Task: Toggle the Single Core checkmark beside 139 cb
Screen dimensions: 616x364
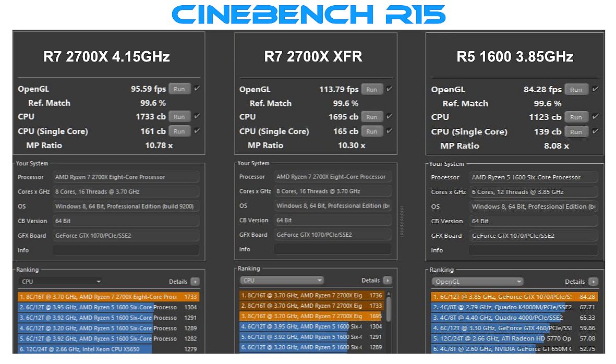Action: coord(595,131)
